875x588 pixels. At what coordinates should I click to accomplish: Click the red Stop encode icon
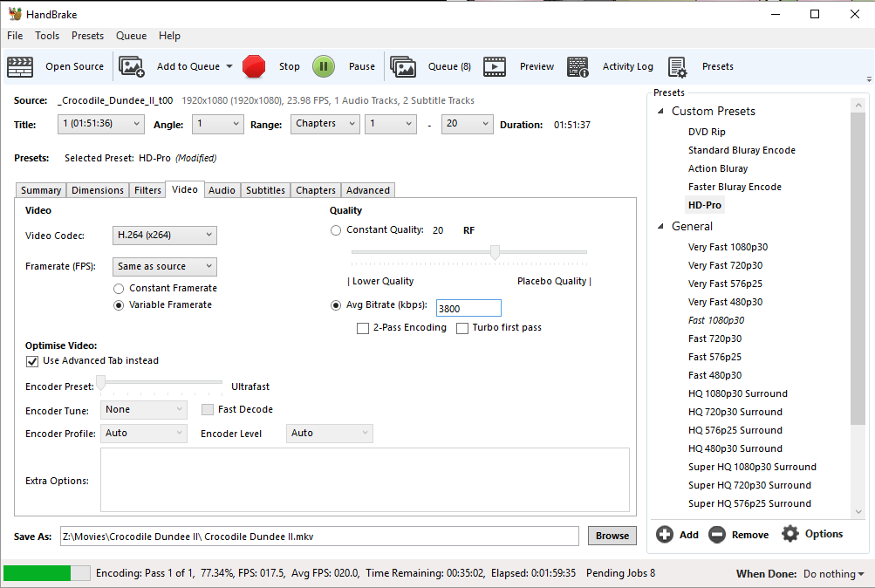[x=254, y=66]
